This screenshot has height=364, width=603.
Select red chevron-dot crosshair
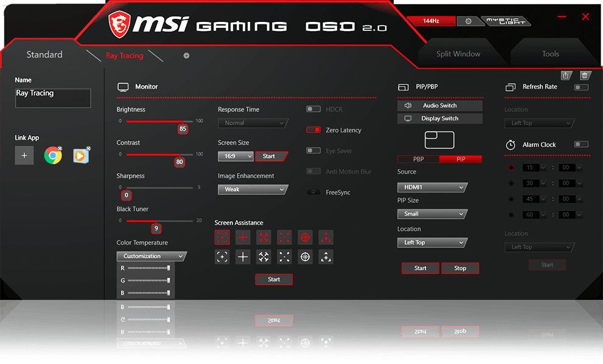click(x=326, y=237)
